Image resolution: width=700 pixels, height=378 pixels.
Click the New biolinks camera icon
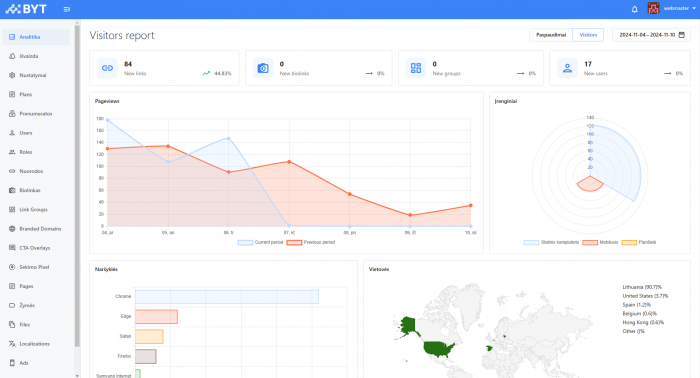(x=263, y=68)
